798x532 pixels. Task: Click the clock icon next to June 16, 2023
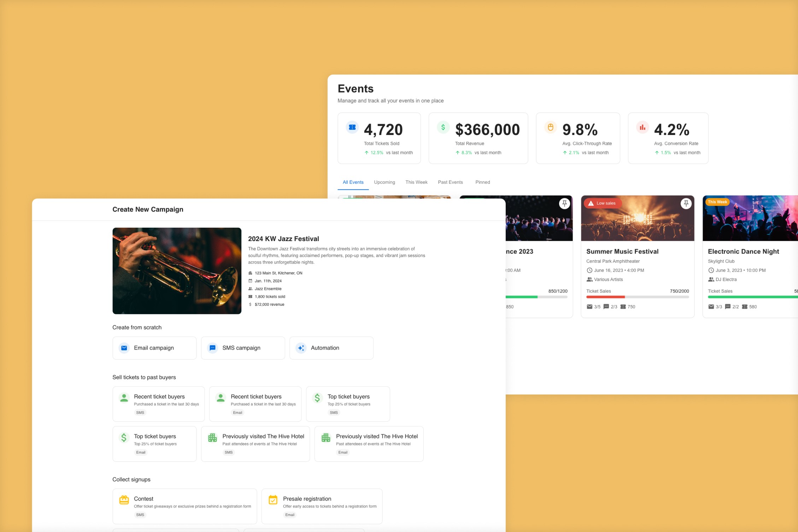point(589,270)
